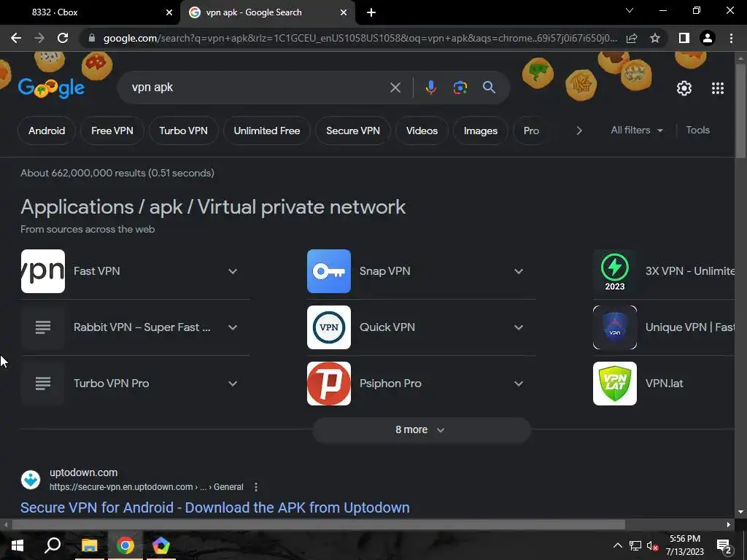Click the Google logo
747x560 pixels.
click(x=52, y=88)
